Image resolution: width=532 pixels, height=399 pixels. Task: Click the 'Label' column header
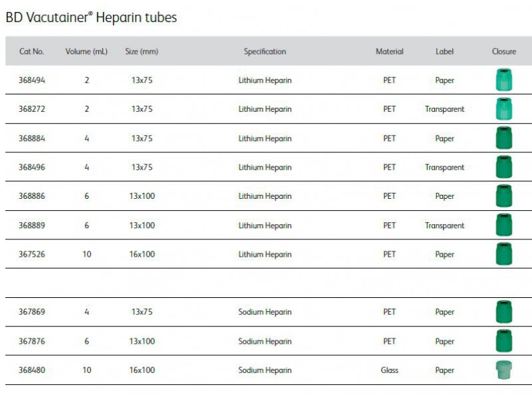[x=444, y=52]
